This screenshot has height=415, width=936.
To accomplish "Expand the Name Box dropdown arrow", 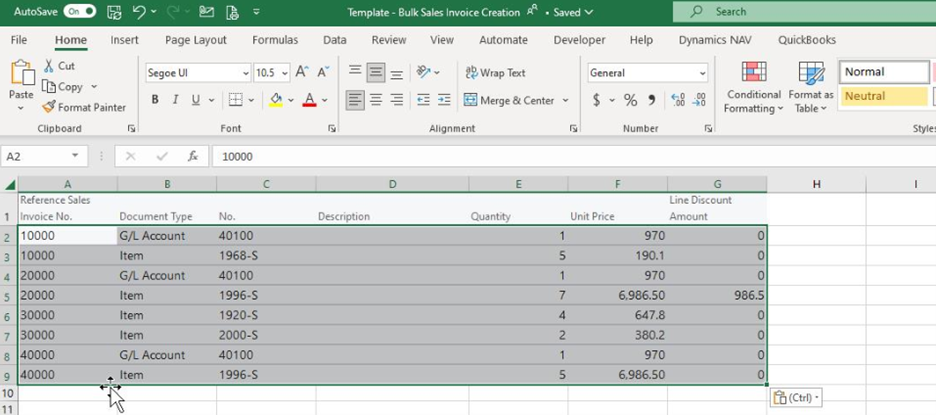I will click(75, 157).
